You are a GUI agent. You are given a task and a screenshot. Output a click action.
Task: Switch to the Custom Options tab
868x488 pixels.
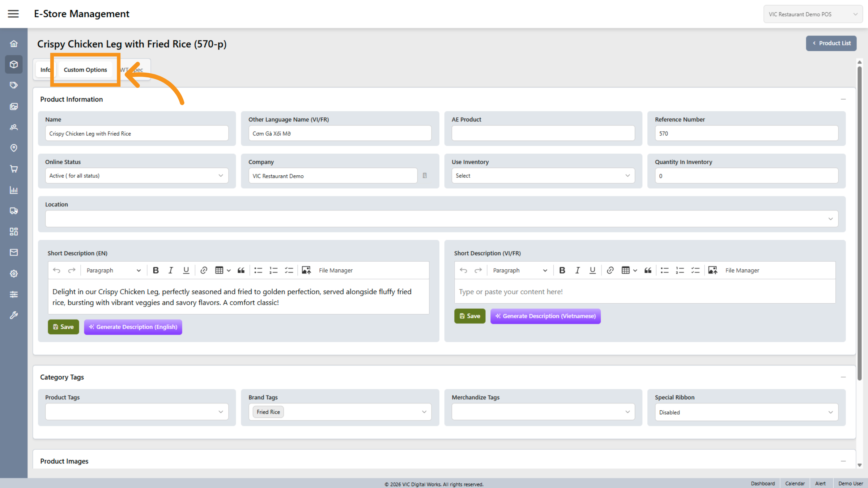[x=85, y=70]
